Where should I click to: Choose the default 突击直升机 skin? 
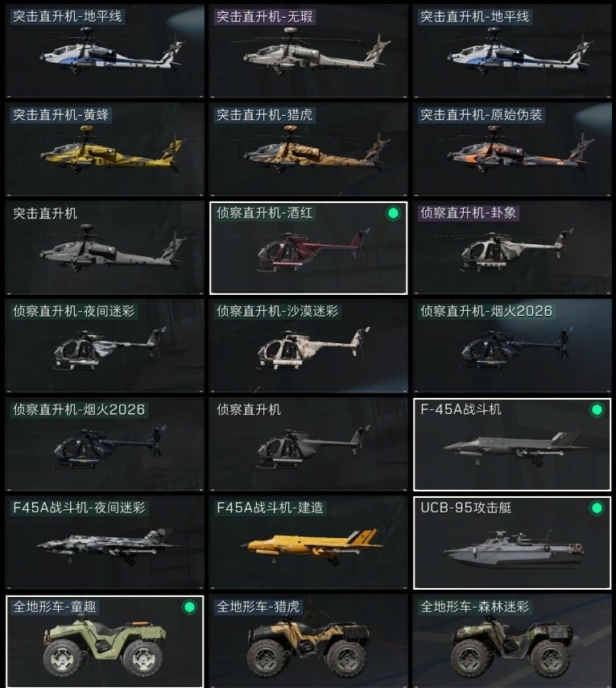click(105, 247)
